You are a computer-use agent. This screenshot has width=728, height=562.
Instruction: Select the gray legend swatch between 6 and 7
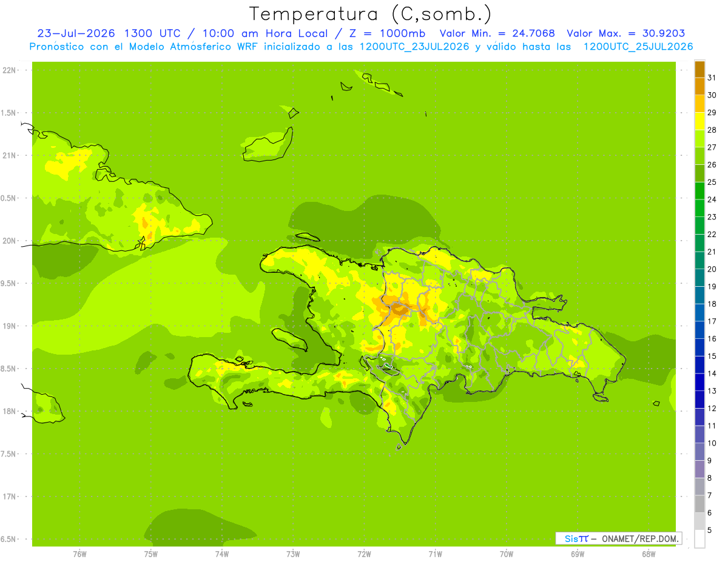[699, 504]
